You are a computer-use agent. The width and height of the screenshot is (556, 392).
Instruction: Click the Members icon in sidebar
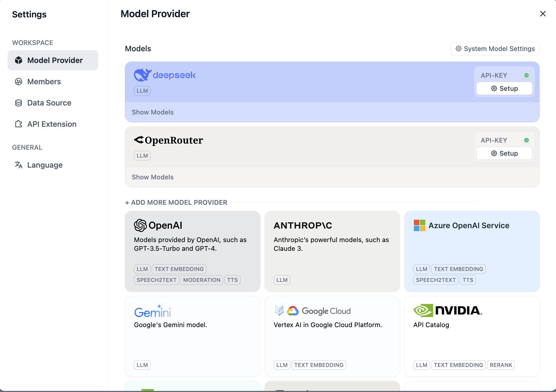19,82
